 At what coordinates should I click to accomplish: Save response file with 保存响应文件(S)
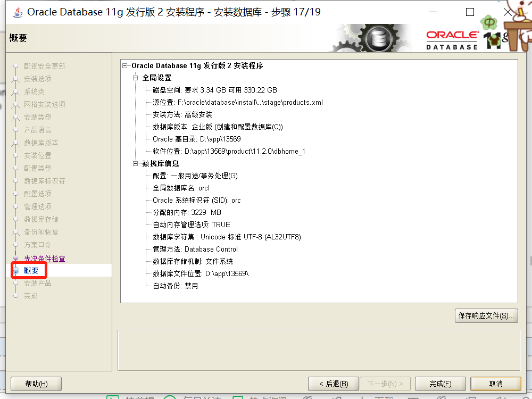click(486, 316)
